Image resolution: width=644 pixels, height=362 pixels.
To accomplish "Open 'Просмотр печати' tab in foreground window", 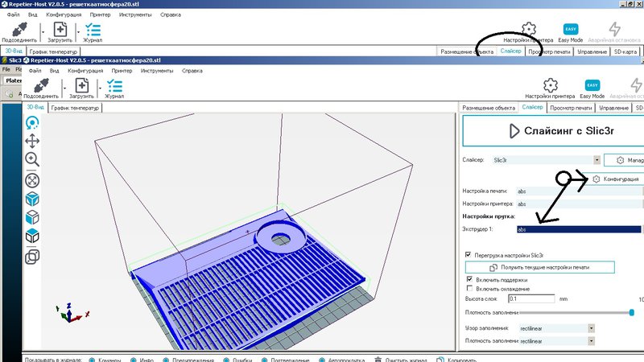I will click(572, 107).
